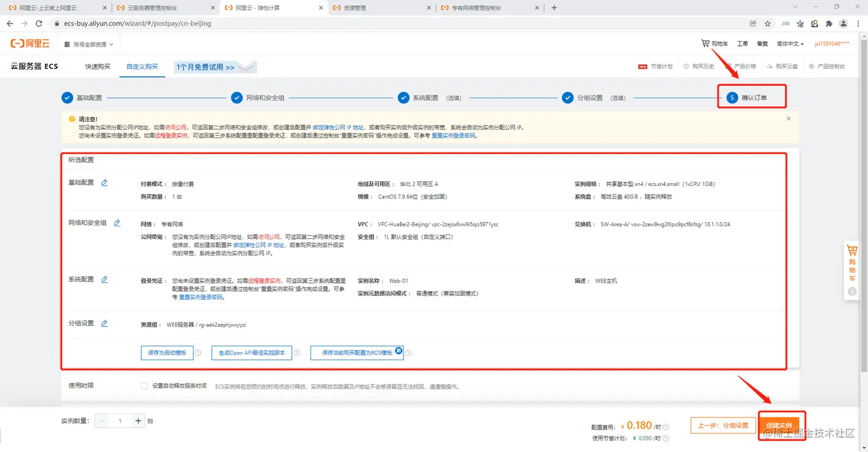The image size is (868, 452).
Task: Open 备案 in top navigation
Action: click(x=762, y=44)
